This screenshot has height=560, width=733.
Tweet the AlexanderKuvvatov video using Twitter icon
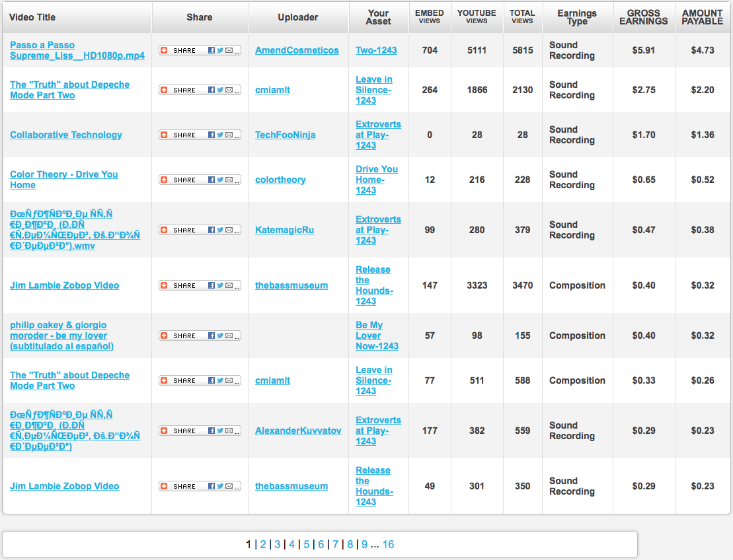[x=220, y=431]
